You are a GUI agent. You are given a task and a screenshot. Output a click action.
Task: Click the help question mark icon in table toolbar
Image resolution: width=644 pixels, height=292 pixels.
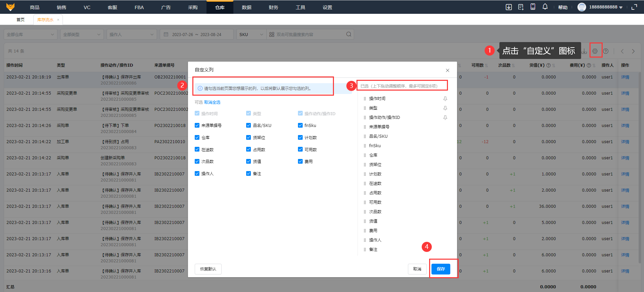[x=606, y=51]
